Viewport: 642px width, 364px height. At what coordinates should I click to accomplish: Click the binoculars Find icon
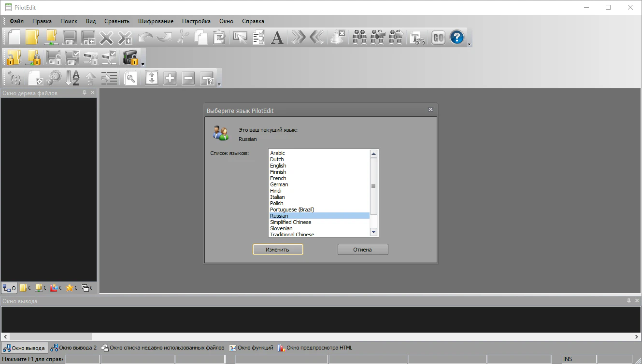(359, 38)
